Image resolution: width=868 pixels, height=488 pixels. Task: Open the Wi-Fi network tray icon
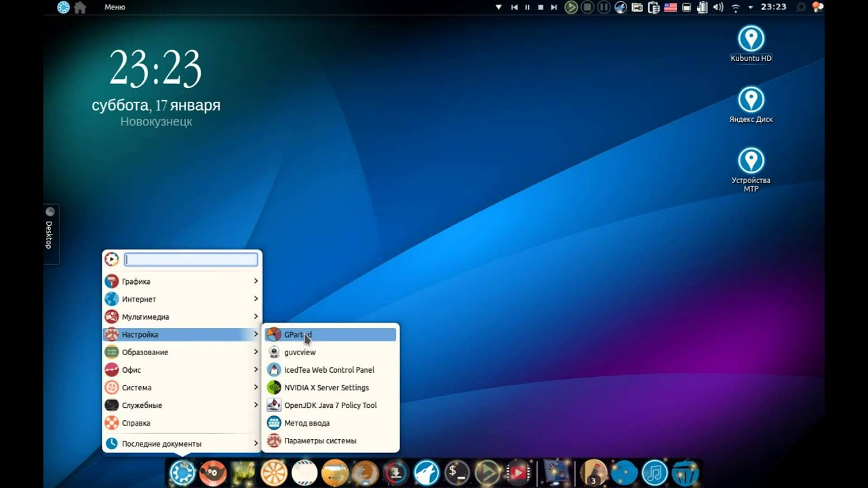(x=736, y=7)
